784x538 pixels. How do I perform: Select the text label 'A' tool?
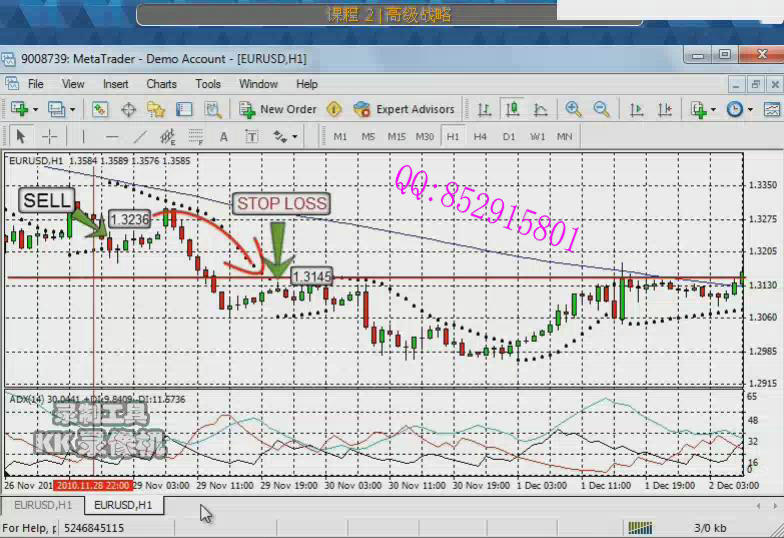click(224, 136)
